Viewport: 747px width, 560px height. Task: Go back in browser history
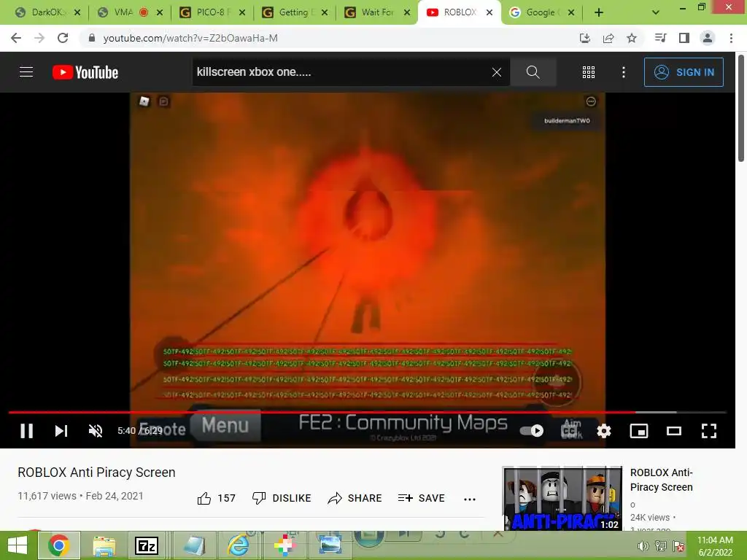(16, 38)
